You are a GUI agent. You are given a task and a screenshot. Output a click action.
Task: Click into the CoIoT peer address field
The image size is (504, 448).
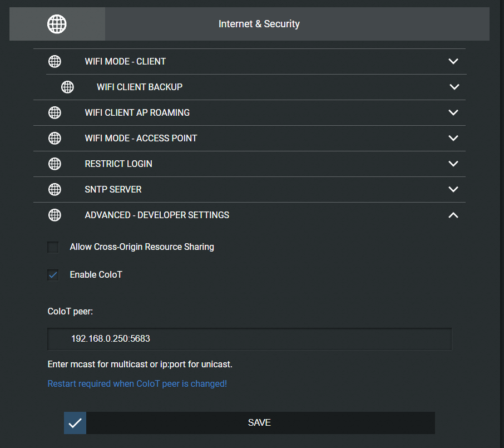tap(249, 339)
